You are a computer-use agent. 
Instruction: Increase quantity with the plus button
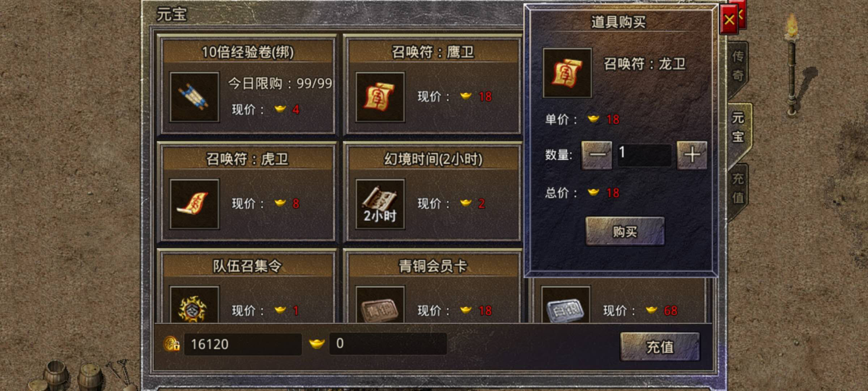click(692, 155)
